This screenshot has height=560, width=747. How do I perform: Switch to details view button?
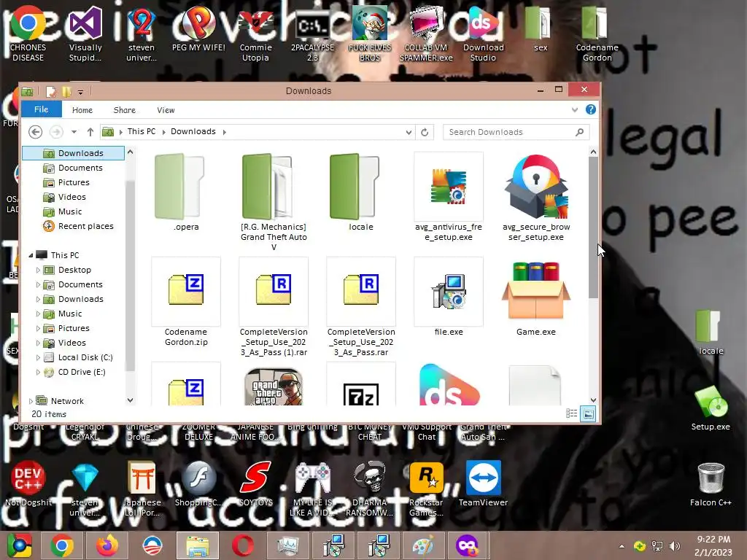[x=571, y=414]
